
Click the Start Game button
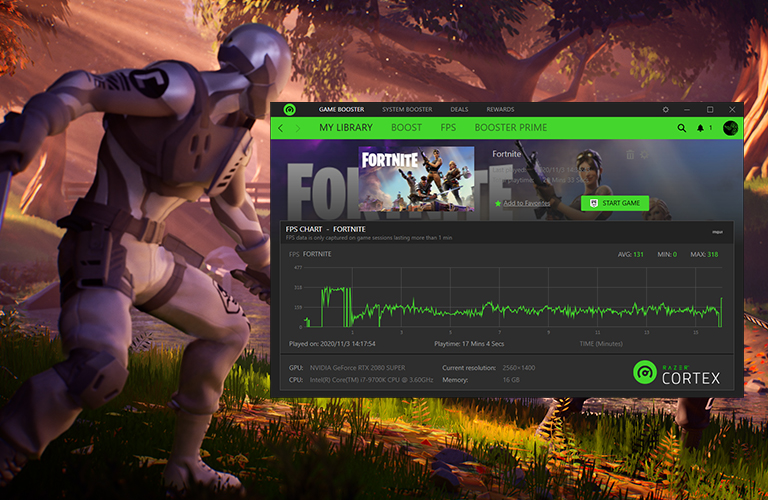pyautogui.click(x=615, y=203)
